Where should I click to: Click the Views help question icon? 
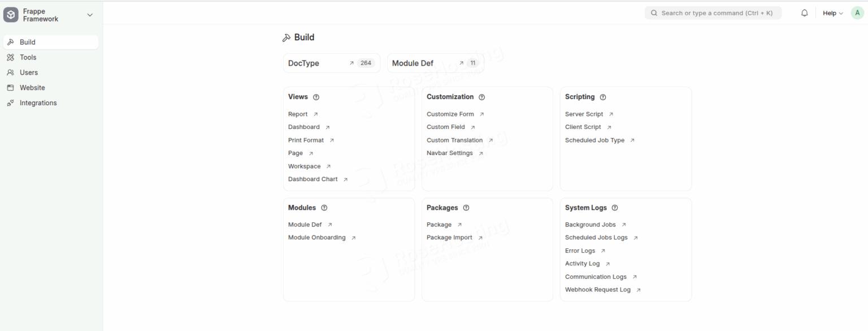point(316,97)
